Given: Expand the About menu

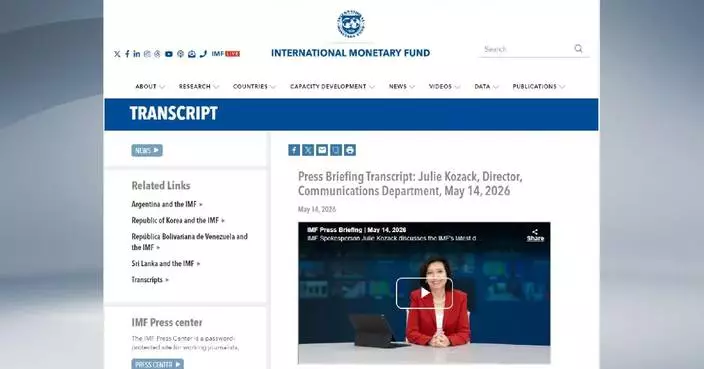Looking at the screenshot, I should click(150, 86).
